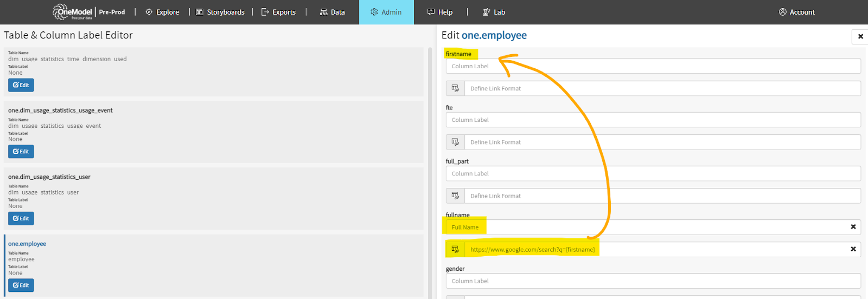868x299 pixels.
Task: Click the gender Column Label field
Action: tap(653, 281)
